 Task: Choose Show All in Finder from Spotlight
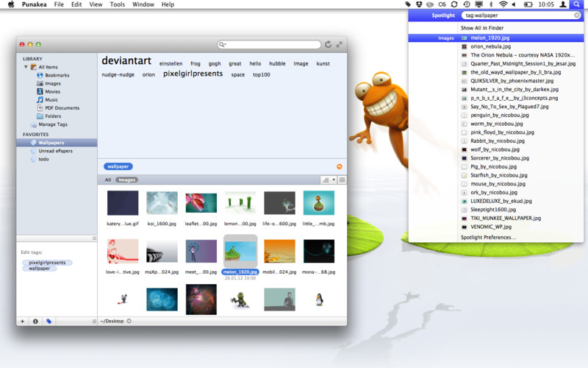[x=482, y=27]
